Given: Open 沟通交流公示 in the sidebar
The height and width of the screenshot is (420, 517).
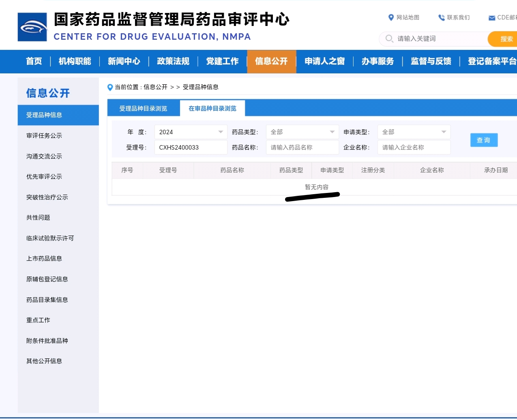Looking at the screenshot, I should pos(44,156).
